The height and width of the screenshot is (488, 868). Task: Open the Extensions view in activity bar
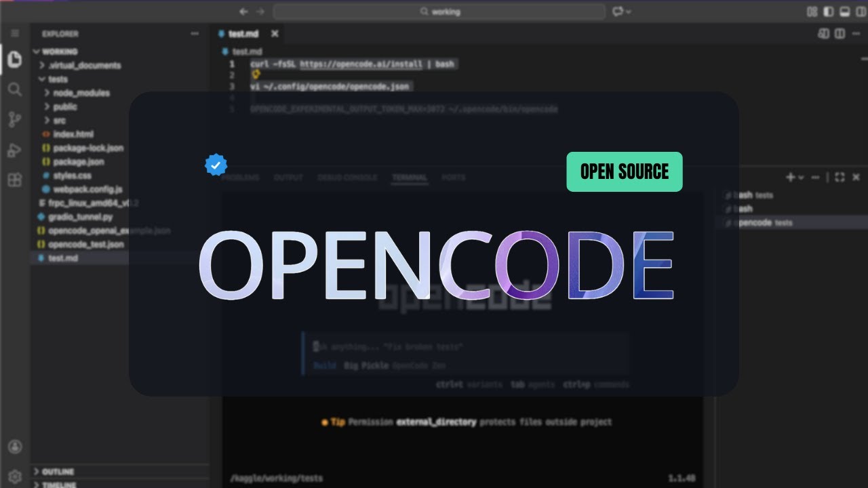click(14, 180)
